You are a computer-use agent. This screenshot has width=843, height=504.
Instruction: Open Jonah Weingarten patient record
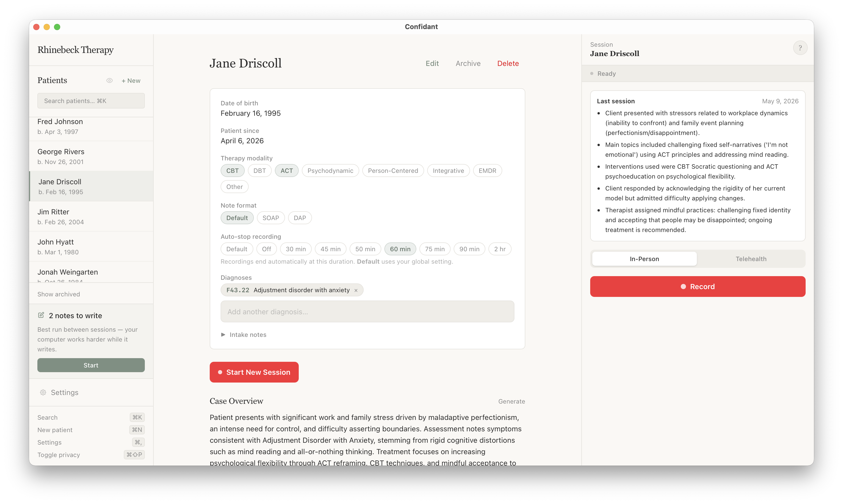click(91, 273)
